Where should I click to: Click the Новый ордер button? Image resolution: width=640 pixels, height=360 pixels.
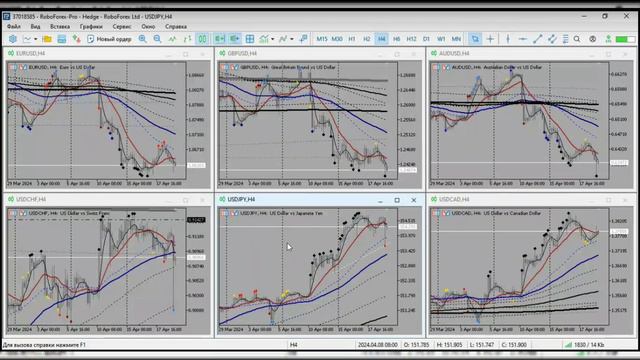coord(109,39)
